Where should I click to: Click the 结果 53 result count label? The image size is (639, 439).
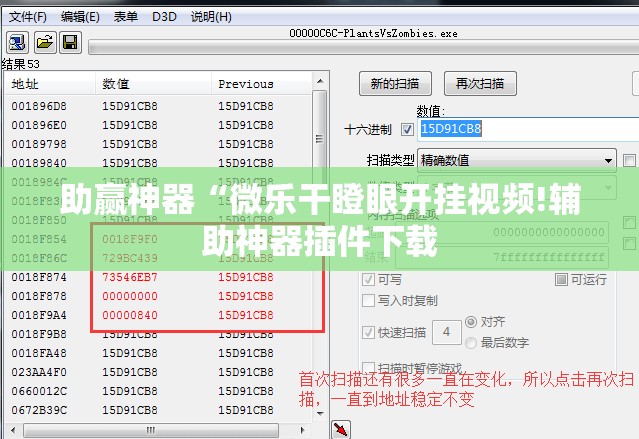[x=21, y=64]
